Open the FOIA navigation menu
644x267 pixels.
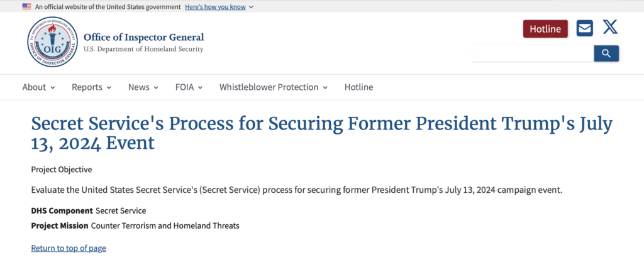point(189,87)
